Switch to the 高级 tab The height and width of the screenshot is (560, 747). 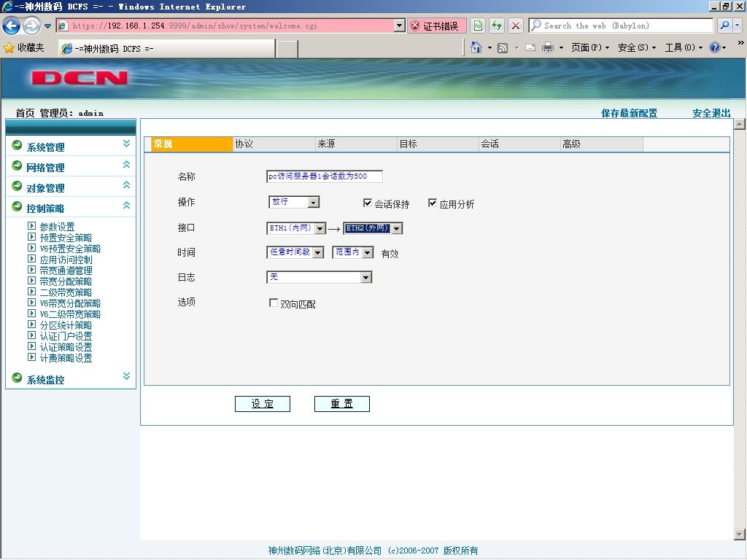pos(602,144)
